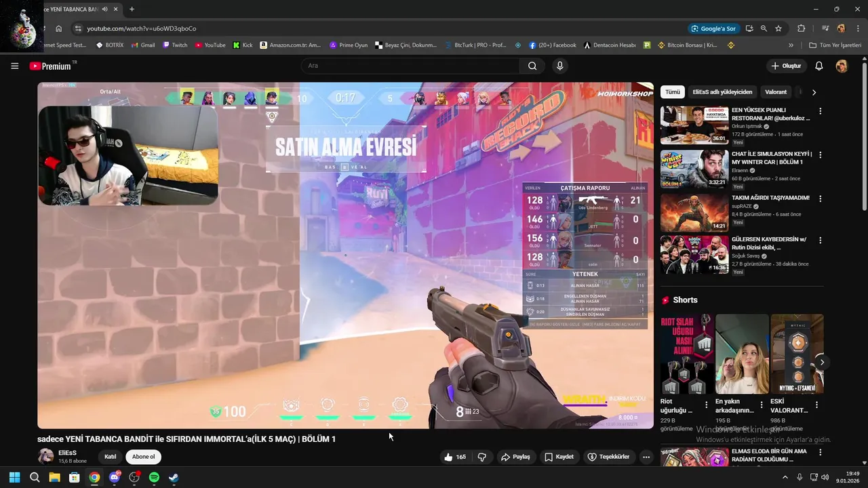Open Prime Oyun bookmark
The width and height of the screenshot is (868, 488).
(349, 45)
